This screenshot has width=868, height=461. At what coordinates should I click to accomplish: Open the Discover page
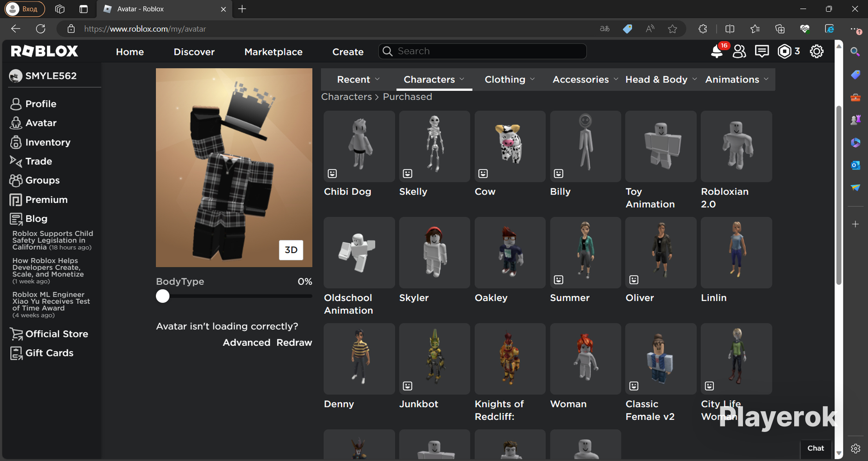pos(194,52)
